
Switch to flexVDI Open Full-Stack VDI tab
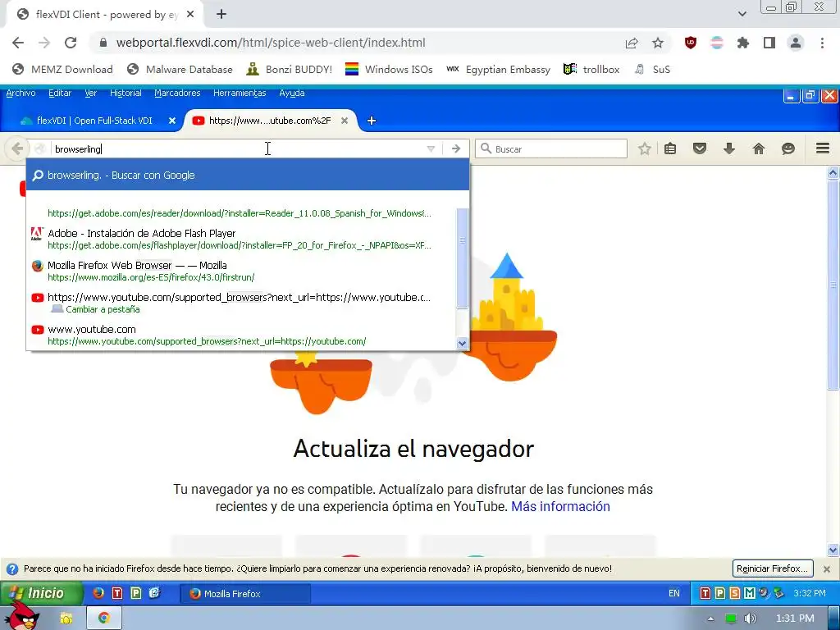(94, 121)
